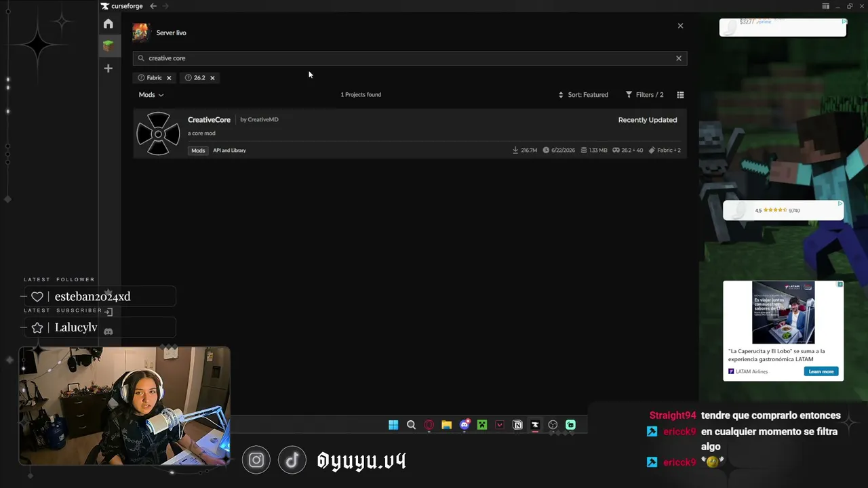This screenshot has width=868, height=488.
Task: Open Notion from the taskbar
Action: (x=517, y=425)
